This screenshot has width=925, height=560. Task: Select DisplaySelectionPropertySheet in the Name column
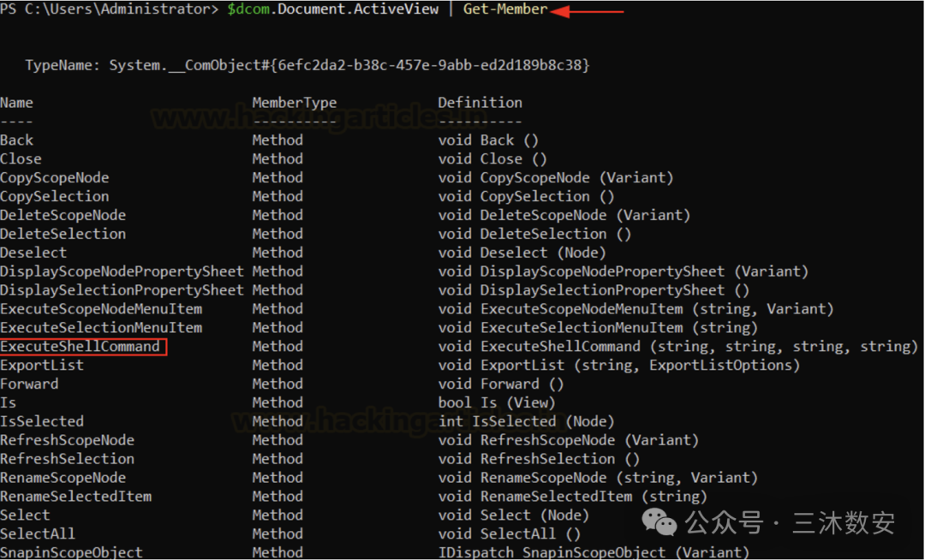coord(122,290)
